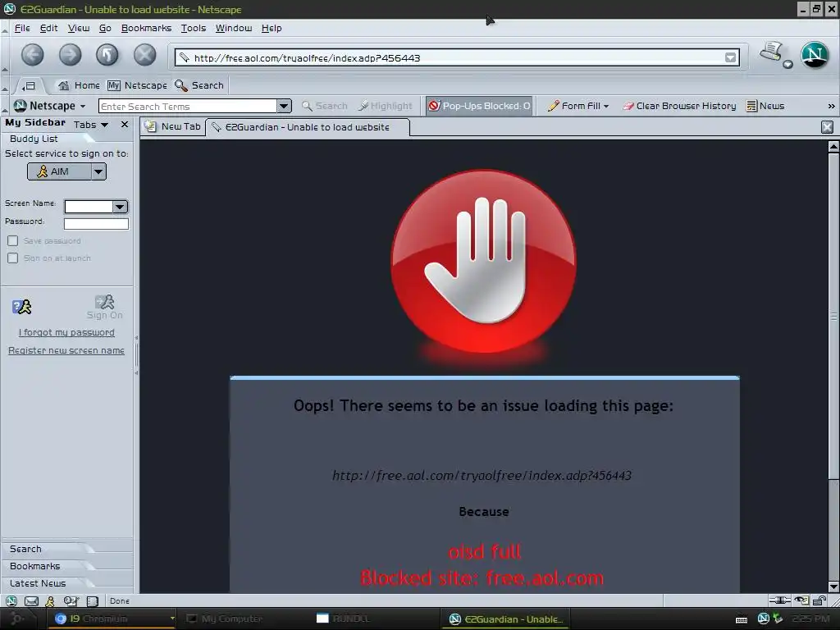
Task: Click the sidebar splitter grippy handle
Action: (137, 354)
